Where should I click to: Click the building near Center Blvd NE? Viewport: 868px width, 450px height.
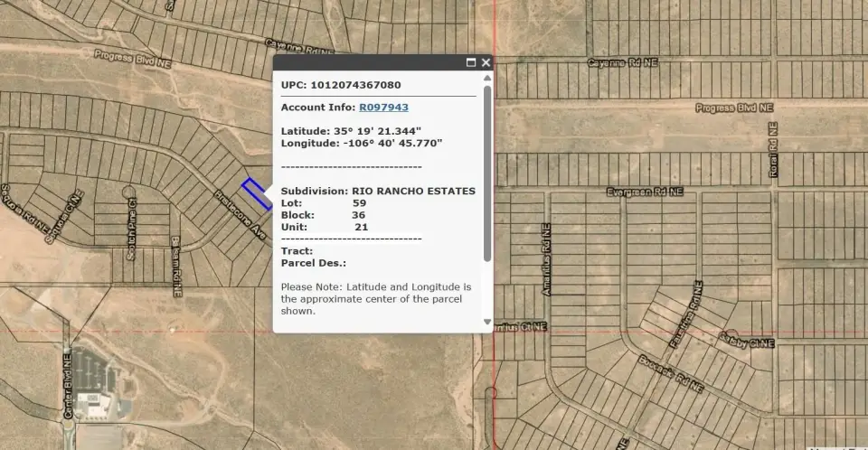click(x=95, y=402)
